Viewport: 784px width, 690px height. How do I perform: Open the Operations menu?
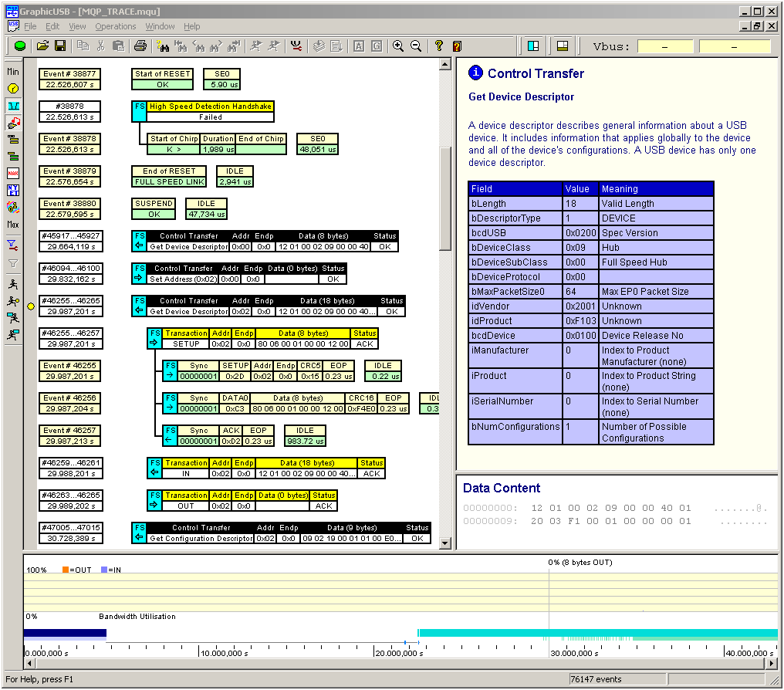116,26
